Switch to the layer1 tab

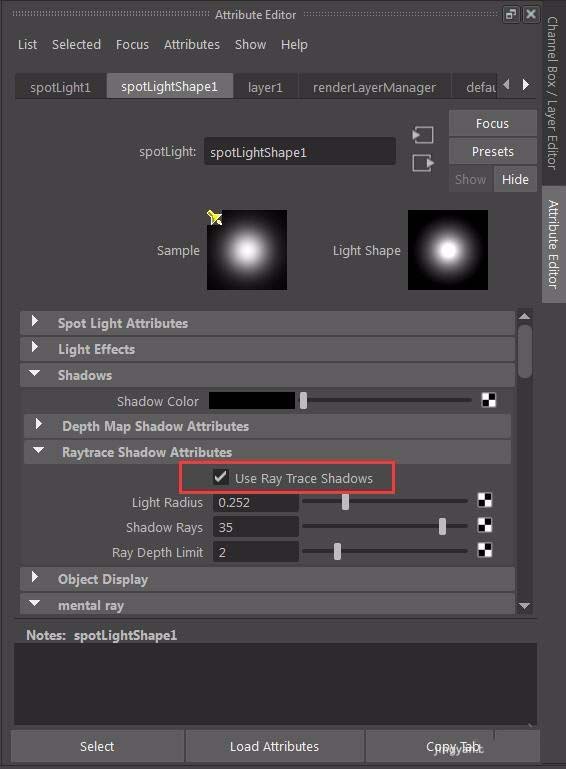pyautogui.click(x=265, y=87)
